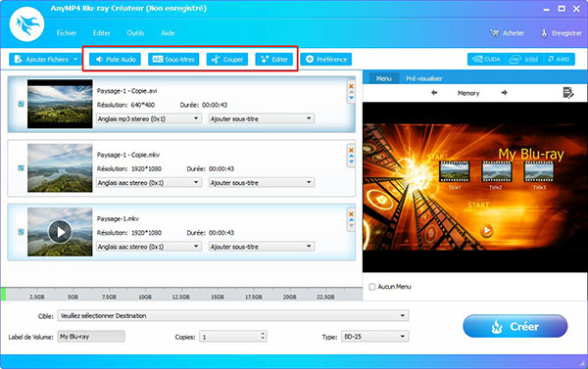This screenshot has width=588, height=369.
Task: Click the Paysage-1.mkv file name
Action: click(x=119, y=219)
